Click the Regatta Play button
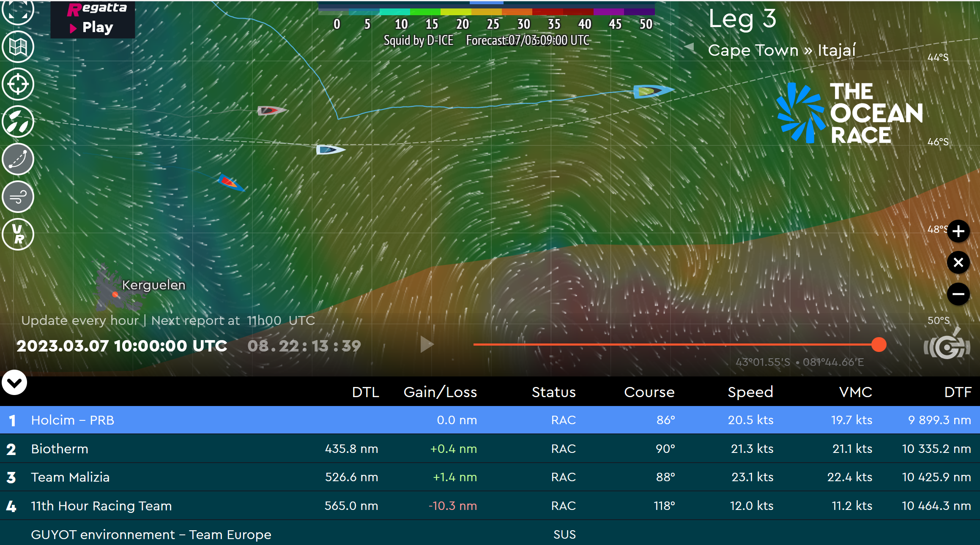 pos(93,19)
